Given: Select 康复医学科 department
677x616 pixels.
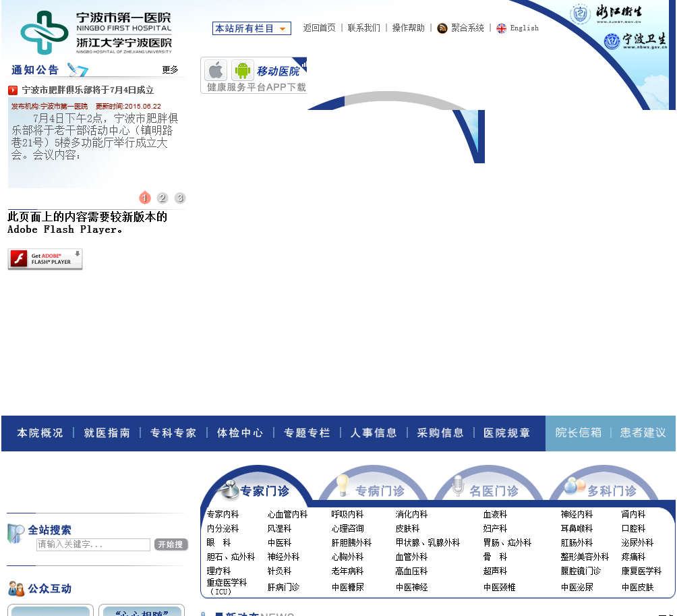Looking at the screenshot, I should (x=641, y=571).
